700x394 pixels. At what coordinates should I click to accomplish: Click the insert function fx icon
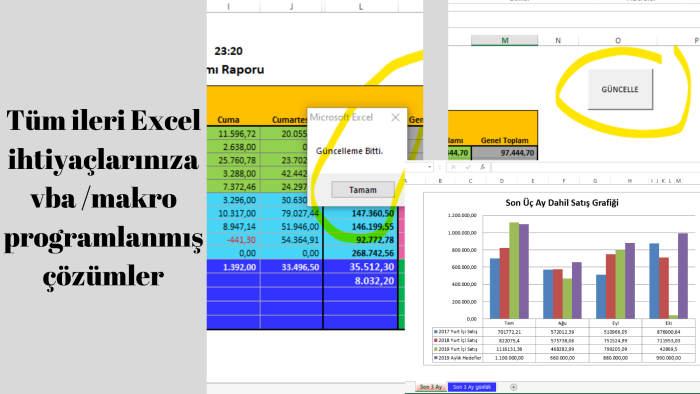tap(482, 167)
